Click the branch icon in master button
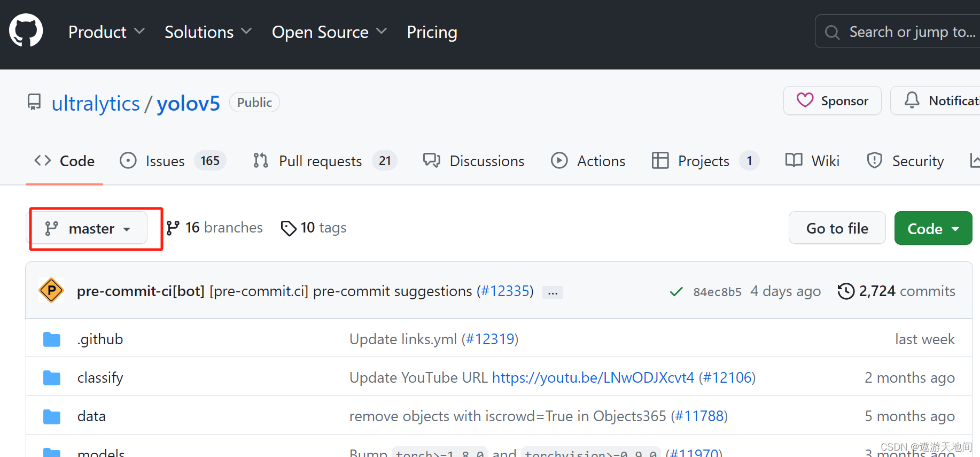The height and width of the screenshot is (457, 980). pyautogui.click(x=51, y=228)
